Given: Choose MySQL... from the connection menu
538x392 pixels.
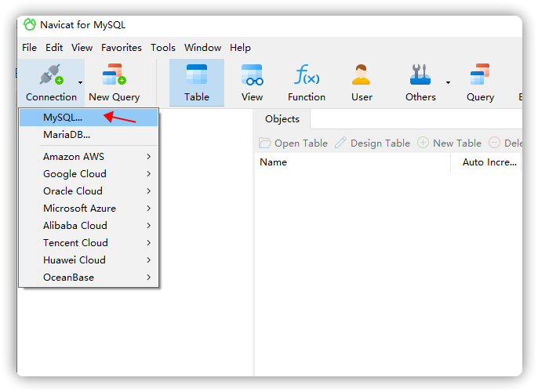Looking at the screenshot, I should (63, 118).
